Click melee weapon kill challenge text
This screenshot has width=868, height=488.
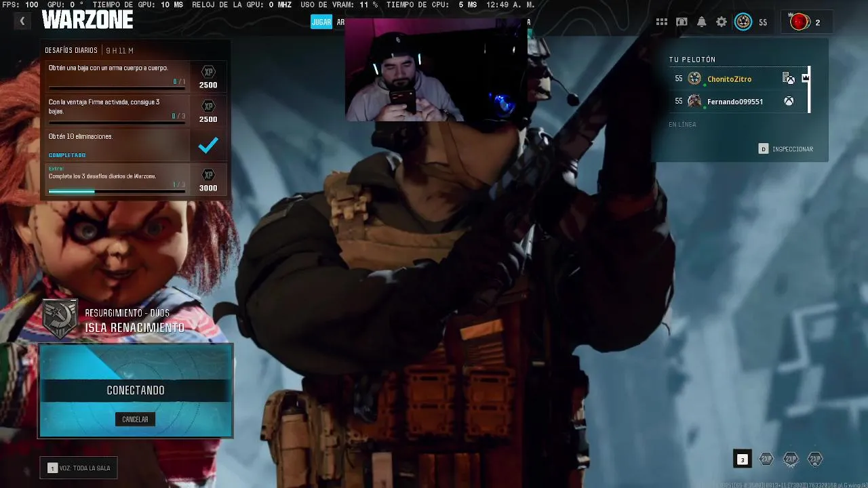[x=108, y=68]
